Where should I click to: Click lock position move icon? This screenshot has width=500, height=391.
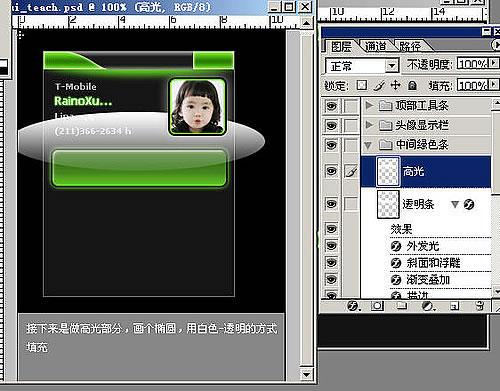click(x=396, y=85)
